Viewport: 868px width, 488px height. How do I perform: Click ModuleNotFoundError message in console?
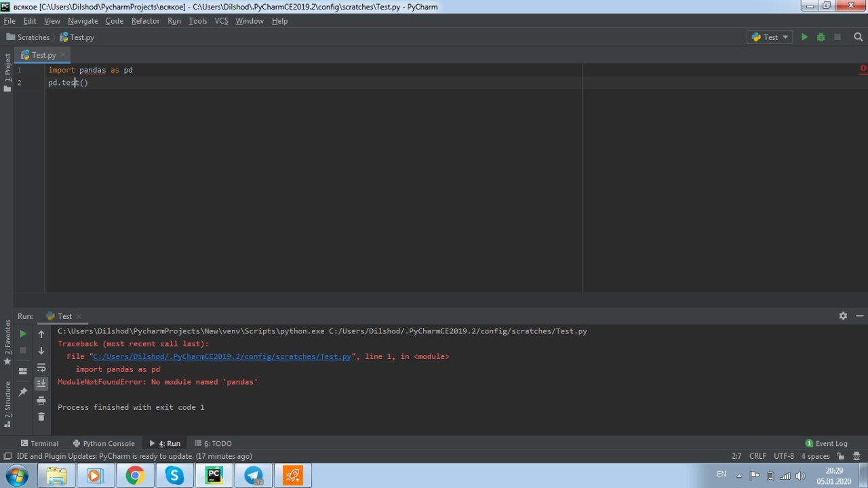coord(157,382)
